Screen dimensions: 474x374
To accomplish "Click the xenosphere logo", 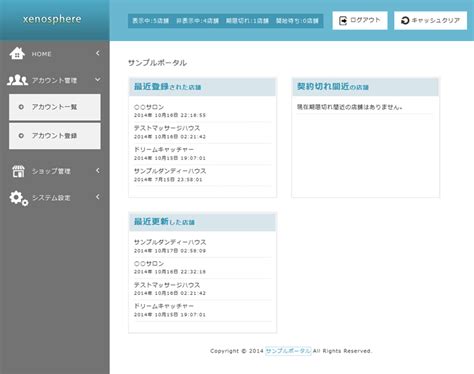I will 52,19.
